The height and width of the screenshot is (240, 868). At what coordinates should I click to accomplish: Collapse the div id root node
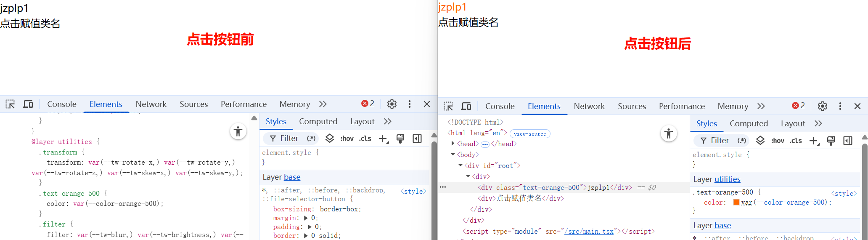460,165
